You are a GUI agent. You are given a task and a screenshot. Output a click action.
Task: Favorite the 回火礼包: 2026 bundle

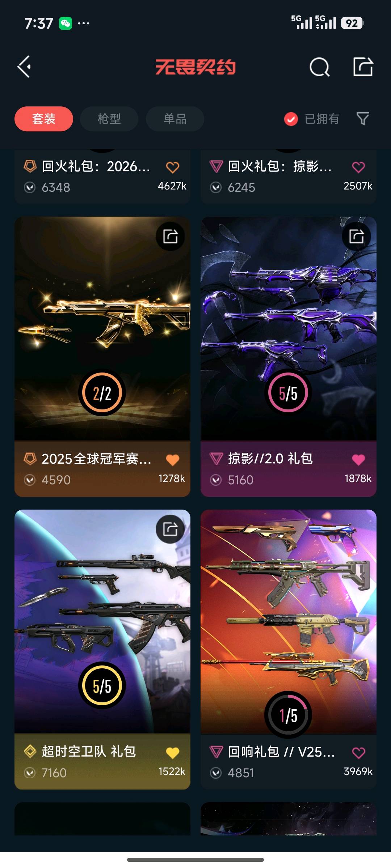(173, 167)
